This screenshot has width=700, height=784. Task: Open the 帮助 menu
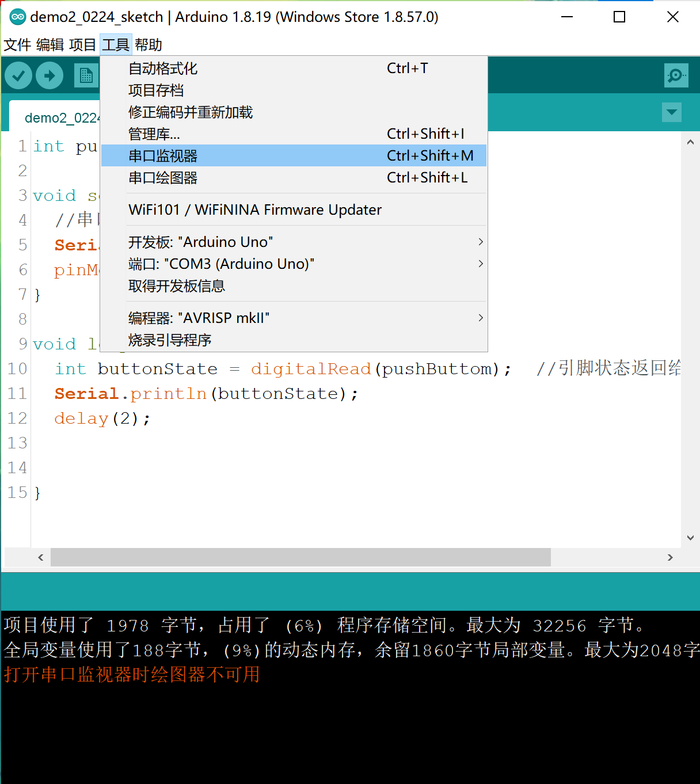tap(149, 45)
